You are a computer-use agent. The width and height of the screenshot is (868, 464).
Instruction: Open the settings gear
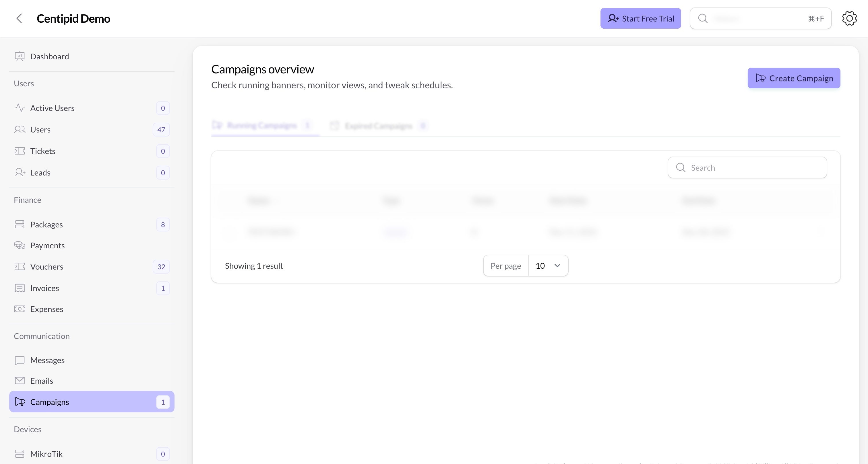849,18
